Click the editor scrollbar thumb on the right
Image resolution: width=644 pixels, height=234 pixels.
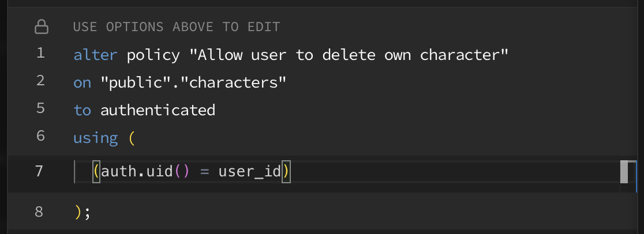click(624, 172)
